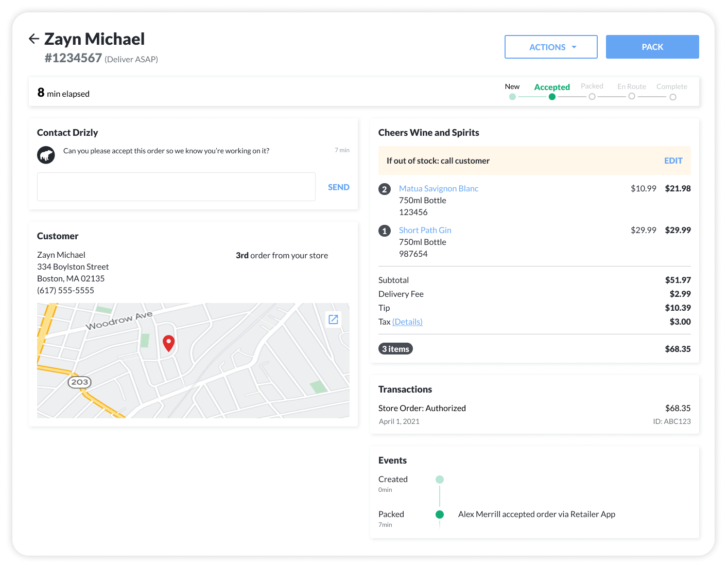
Task: Click order number #1234567
Action: pyautogui.click(x=73, y=58)
